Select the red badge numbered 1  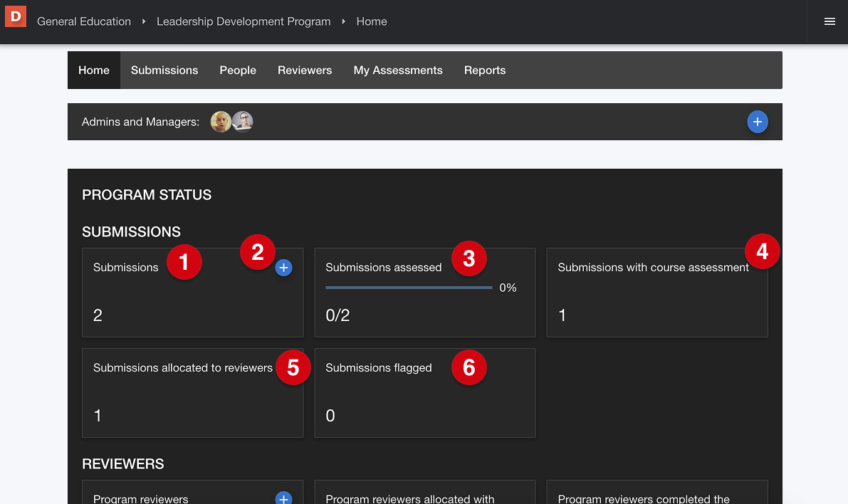184,262
